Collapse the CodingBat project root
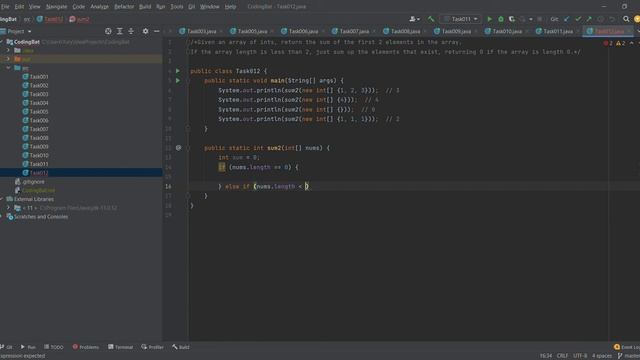The width and height of the screenshot is (640, 360). click(2, 42)
